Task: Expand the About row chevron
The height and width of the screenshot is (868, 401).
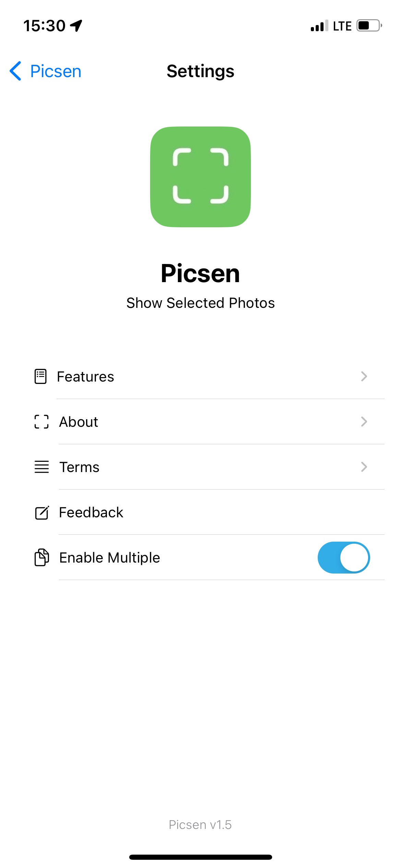Action: [364, 422]
